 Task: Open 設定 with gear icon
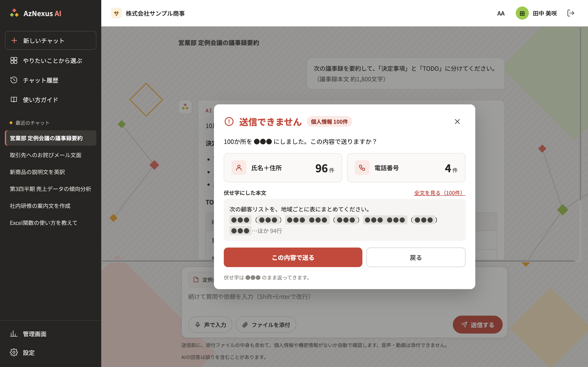(x=51, y=352)
